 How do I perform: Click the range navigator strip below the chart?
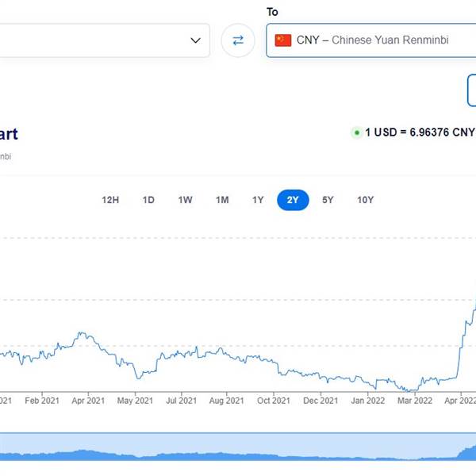click(x=238, y=447)
